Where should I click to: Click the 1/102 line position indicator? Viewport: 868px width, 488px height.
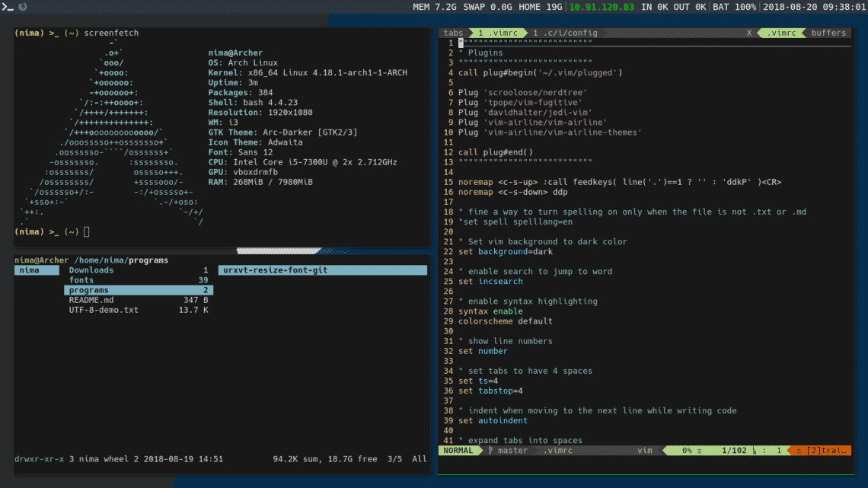pos(735,450)
